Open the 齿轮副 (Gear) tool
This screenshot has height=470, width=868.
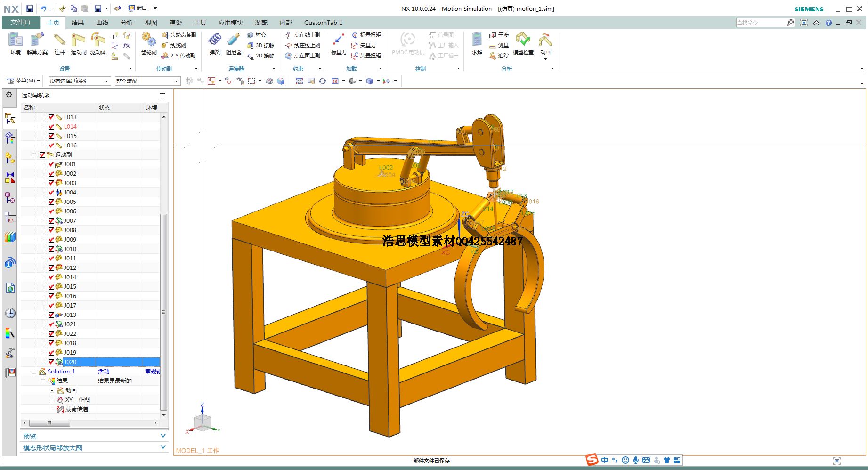tap(149, 44)
